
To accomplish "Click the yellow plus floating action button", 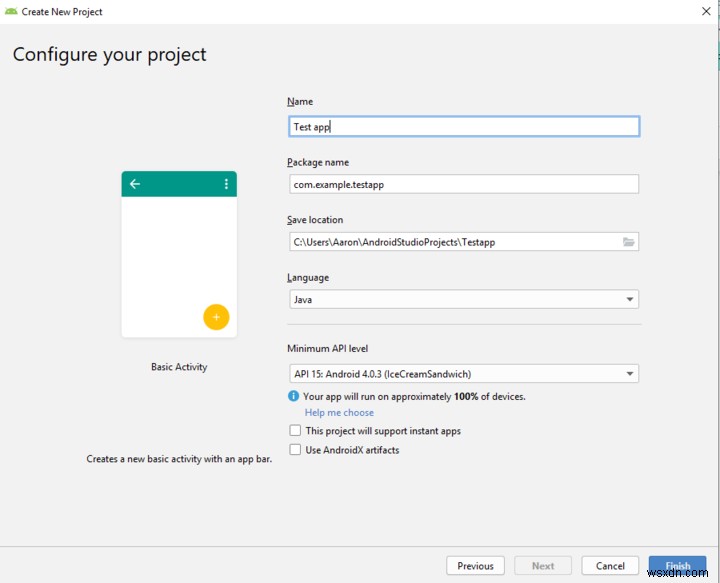I will pyautogui.click(x=216, y=317).
